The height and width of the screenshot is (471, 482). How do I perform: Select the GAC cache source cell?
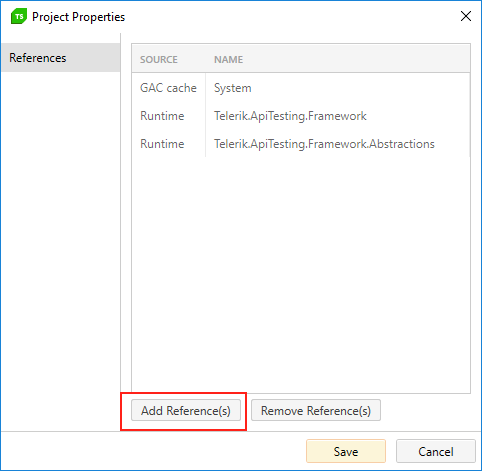coord(168,88)
